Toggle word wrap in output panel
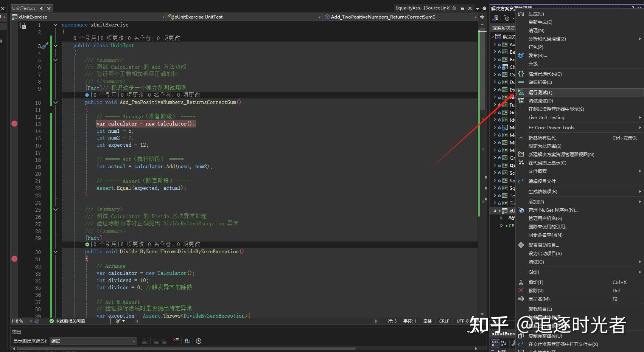 click(187, 341)
